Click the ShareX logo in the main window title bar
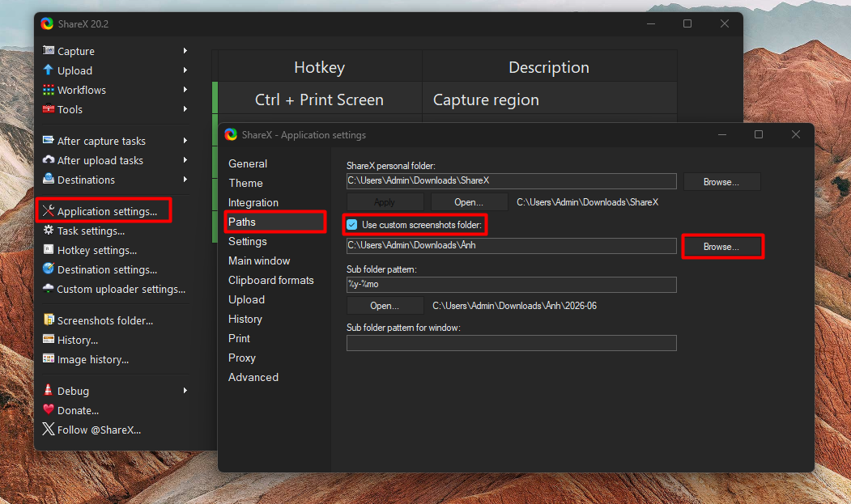 click(x=47, y=23)
